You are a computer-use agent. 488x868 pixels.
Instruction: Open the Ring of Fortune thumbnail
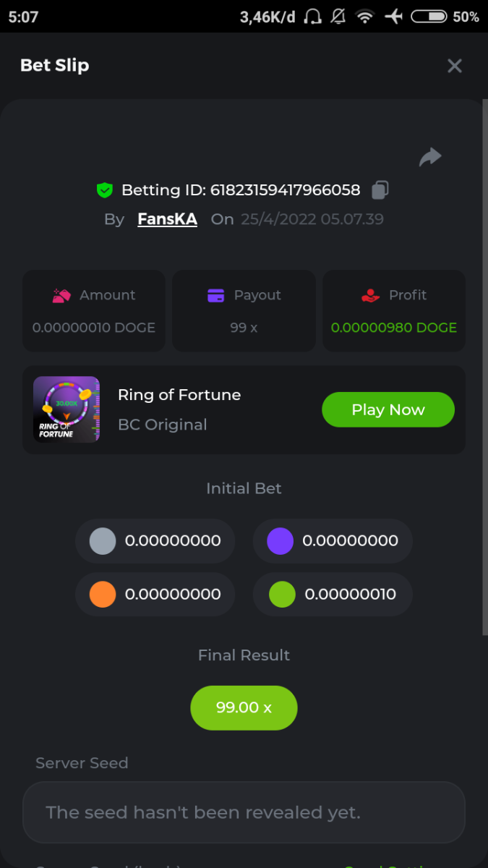(67, 409)
